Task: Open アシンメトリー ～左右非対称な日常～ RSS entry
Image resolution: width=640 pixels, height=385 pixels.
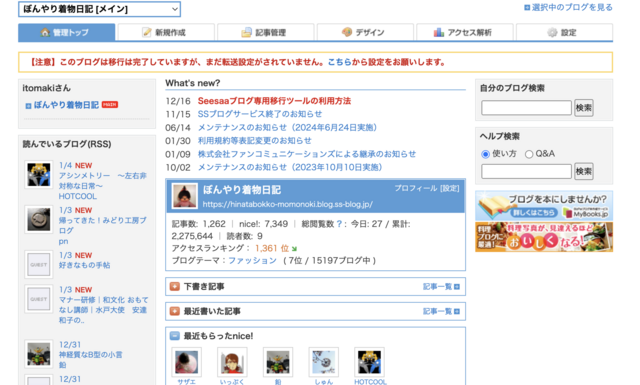Action: 103,181
